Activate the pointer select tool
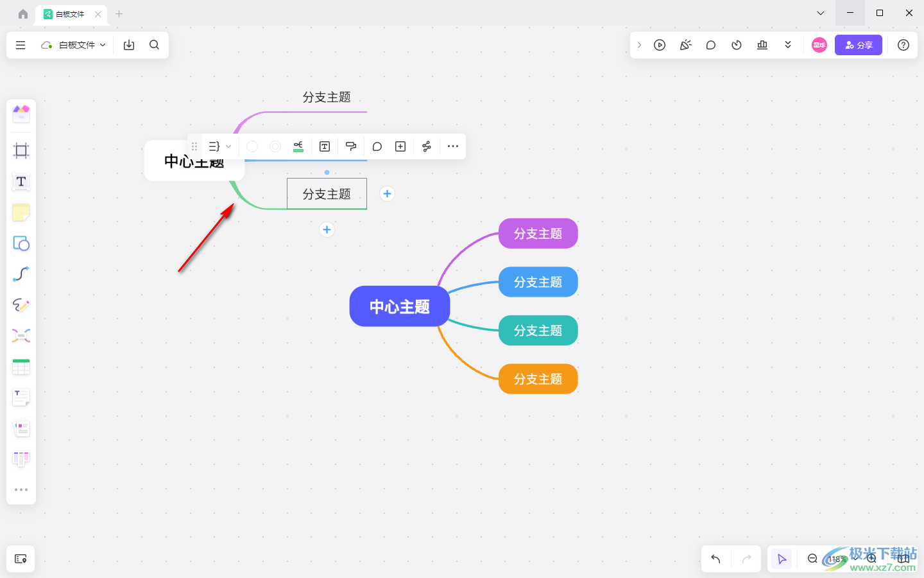Screen dimensions: 924x578 click(x=782, y=559)
